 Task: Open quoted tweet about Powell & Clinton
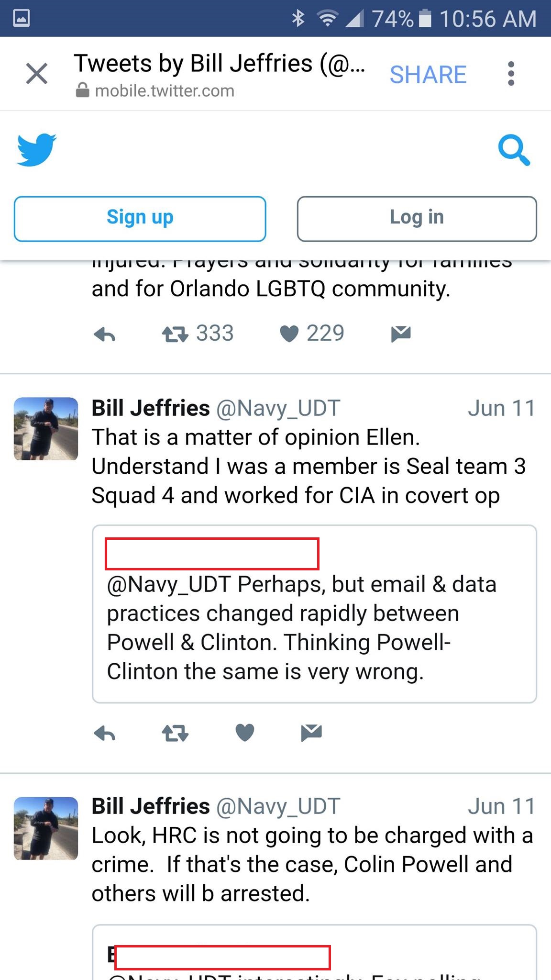tap(314, 627)
